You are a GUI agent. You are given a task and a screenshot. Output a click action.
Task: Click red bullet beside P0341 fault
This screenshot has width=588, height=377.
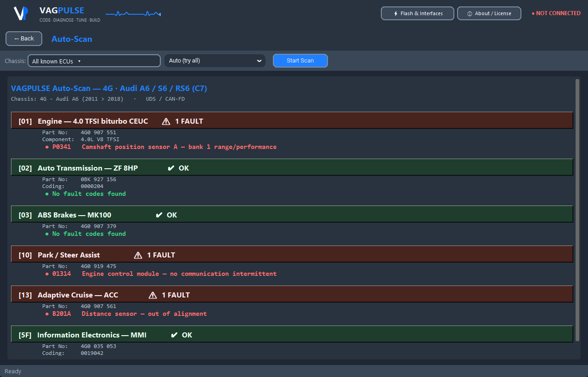coord(47,147)
